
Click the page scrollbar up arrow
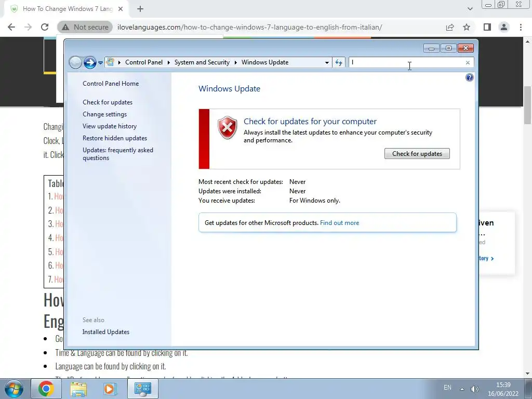pyautogui.click(x=528, y=42)
